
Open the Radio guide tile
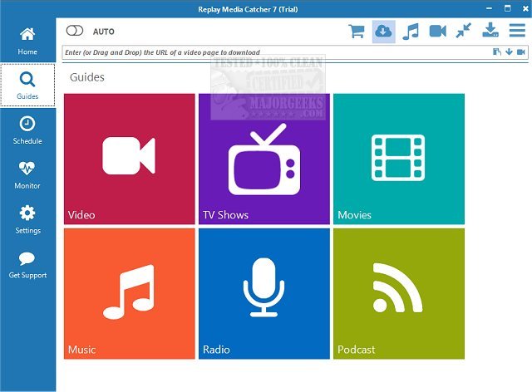pyautogui.click(x=264, y=294)
